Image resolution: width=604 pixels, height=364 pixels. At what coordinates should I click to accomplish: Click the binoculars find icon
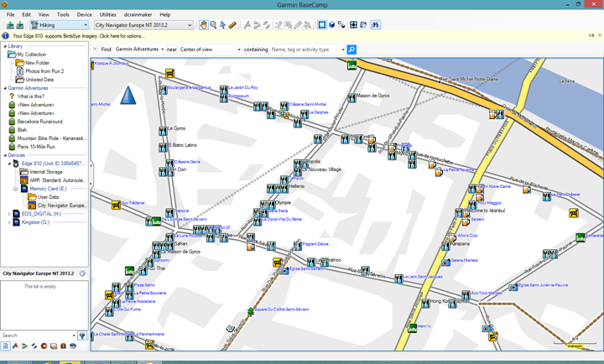coord(375,25)
